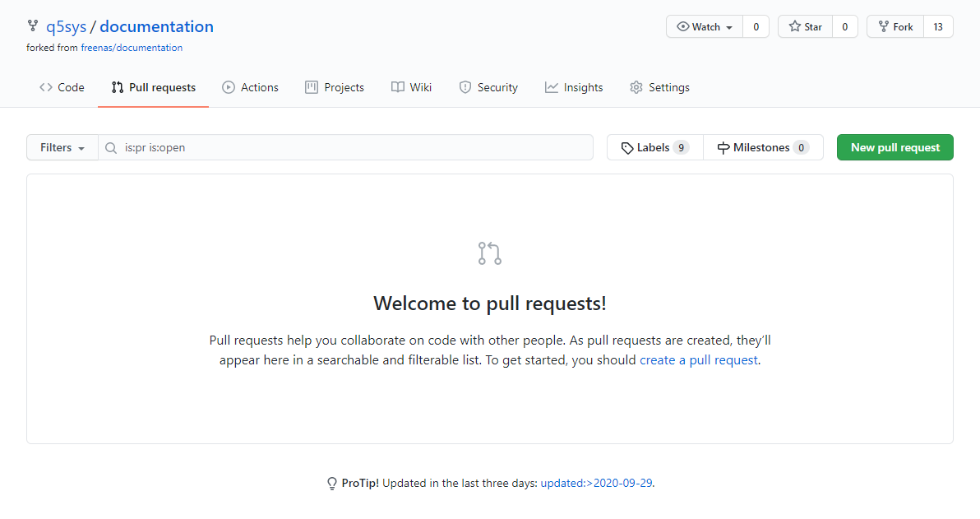Open the freenas/documentation parent repo link
This screenshot has width=980, height=519.
pyautogui.click(x=132, y=48)
